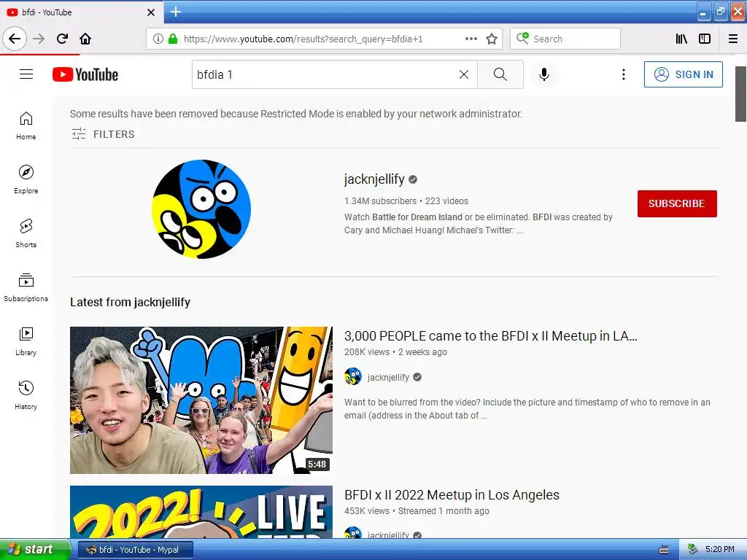Click the 208K views • 2 weeks ago text
Screen dimensions: 747x560
(x=395, y=352)
